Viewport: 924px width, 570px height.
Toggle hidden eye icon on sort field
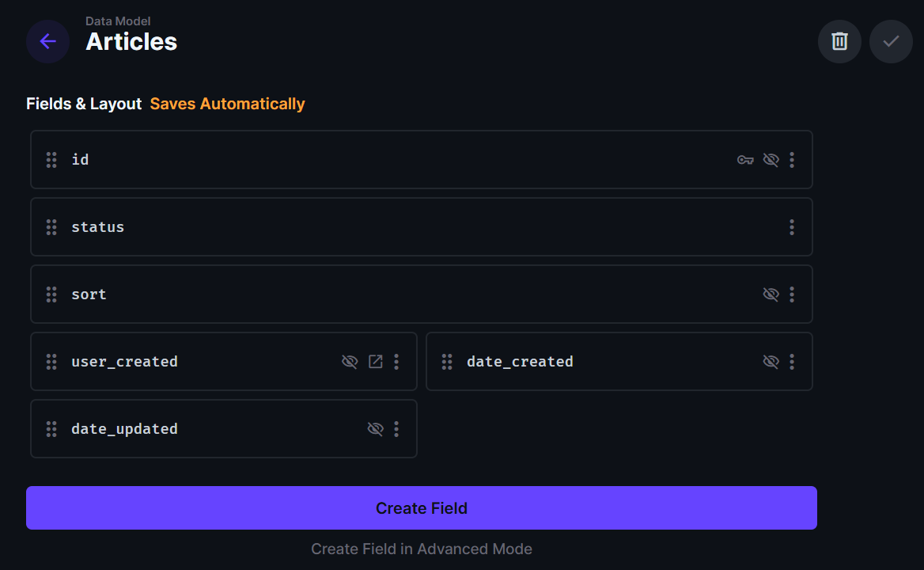tap(771, 294)
